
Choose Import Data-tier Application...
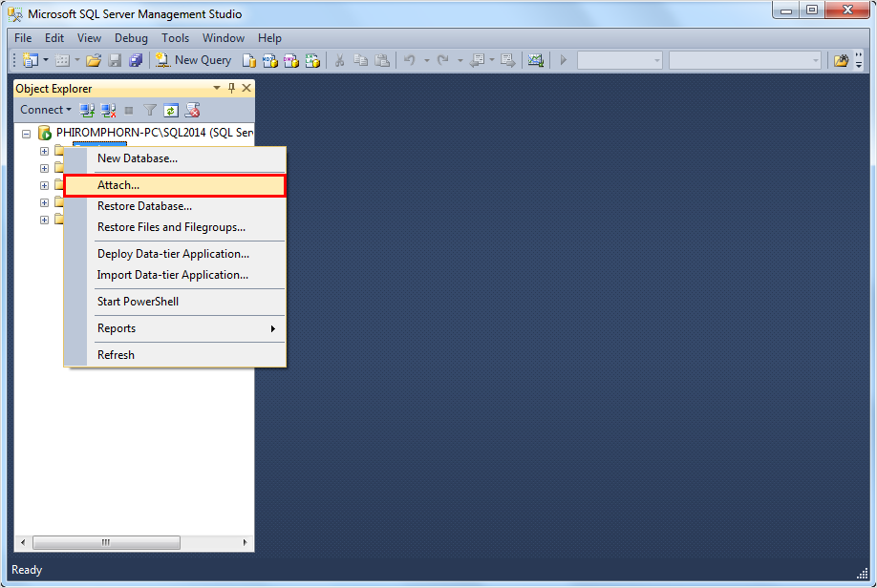point(175,275)
